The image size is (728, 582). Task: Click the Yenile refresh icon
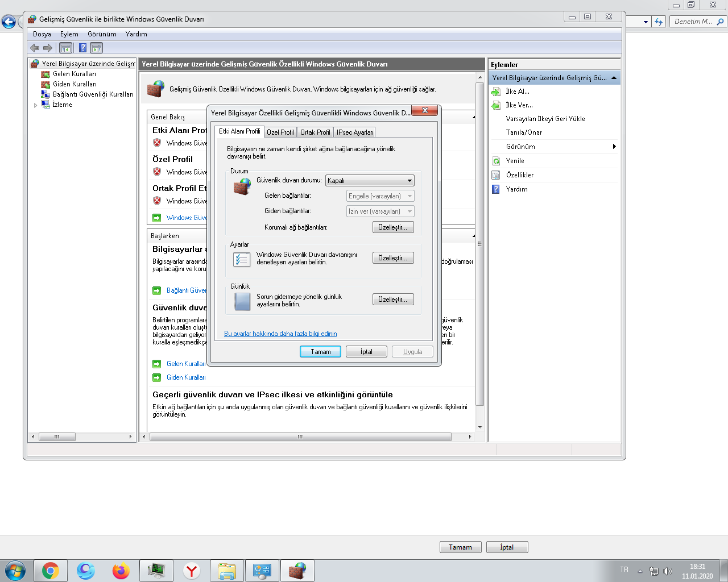pos(496,161)
